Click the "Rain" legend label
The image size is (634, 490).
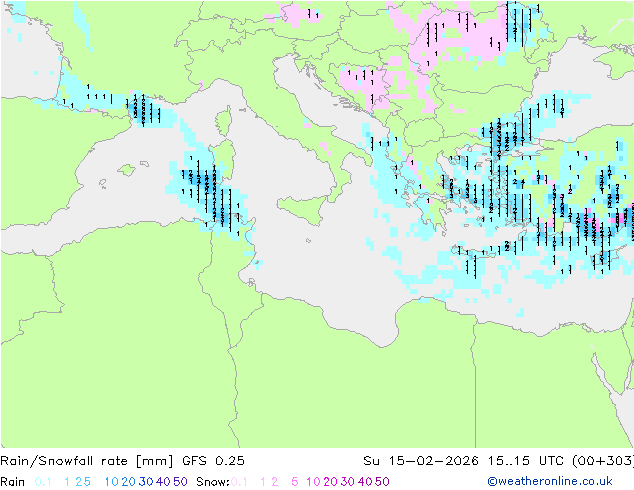coord(13,482)
